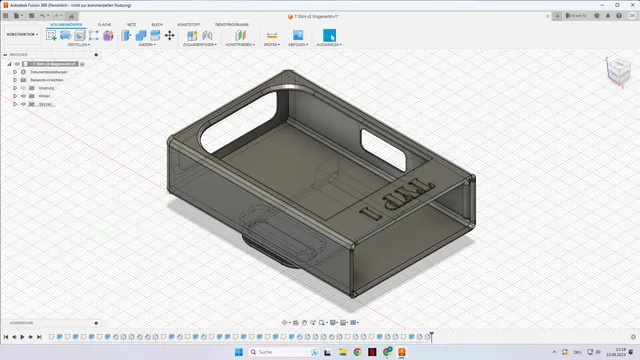Select the Create Sketch tool

(x=51, y=36)
